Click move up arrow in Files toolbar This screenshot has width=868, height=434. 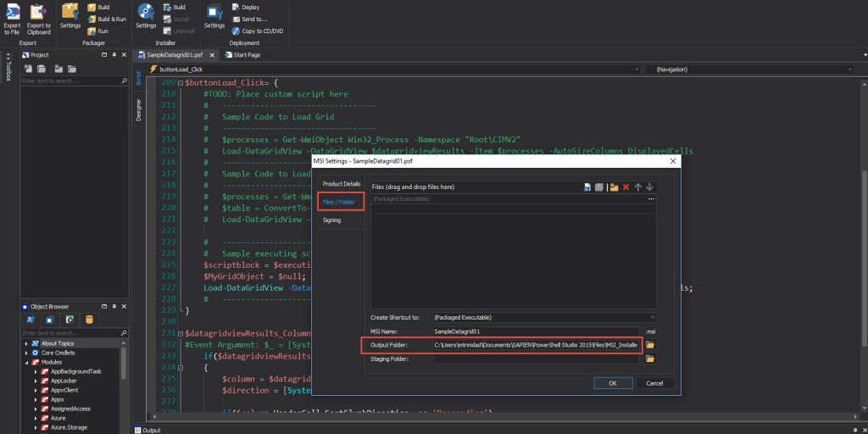[637, 187]
